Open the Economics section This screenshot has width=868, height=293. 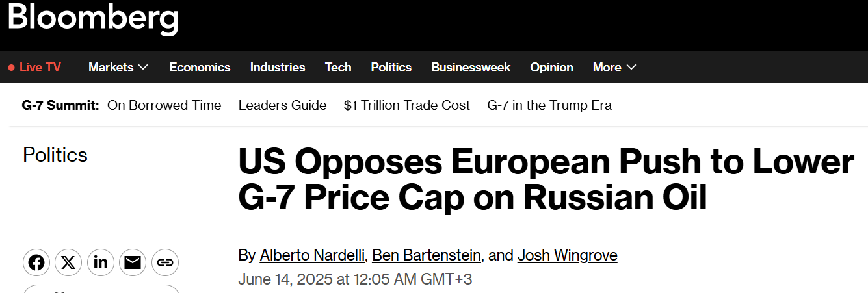click(200, 68)
